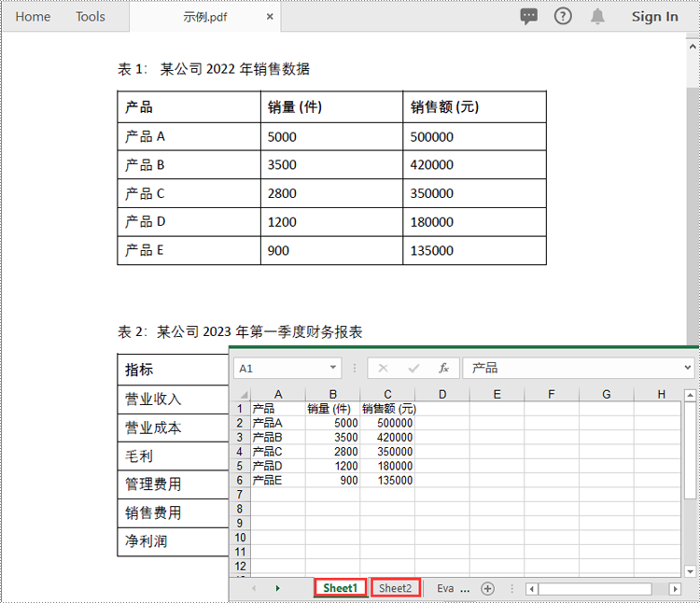Click PDF table cell 产品 B

tap(189, 164)
